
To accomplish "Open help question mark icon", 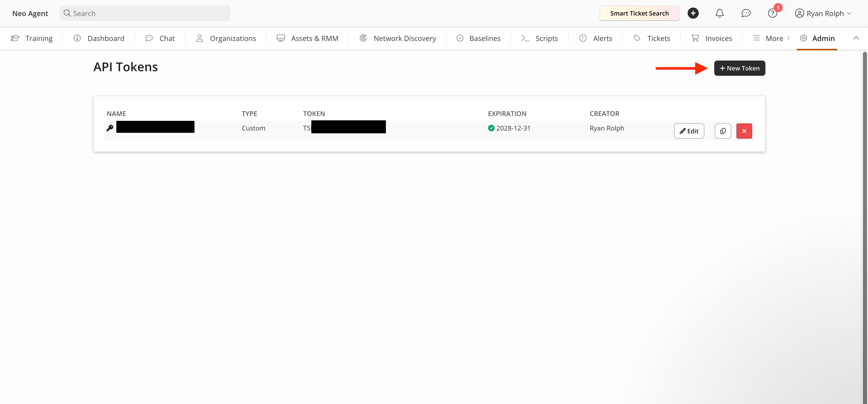I will [x=772, y=13].
